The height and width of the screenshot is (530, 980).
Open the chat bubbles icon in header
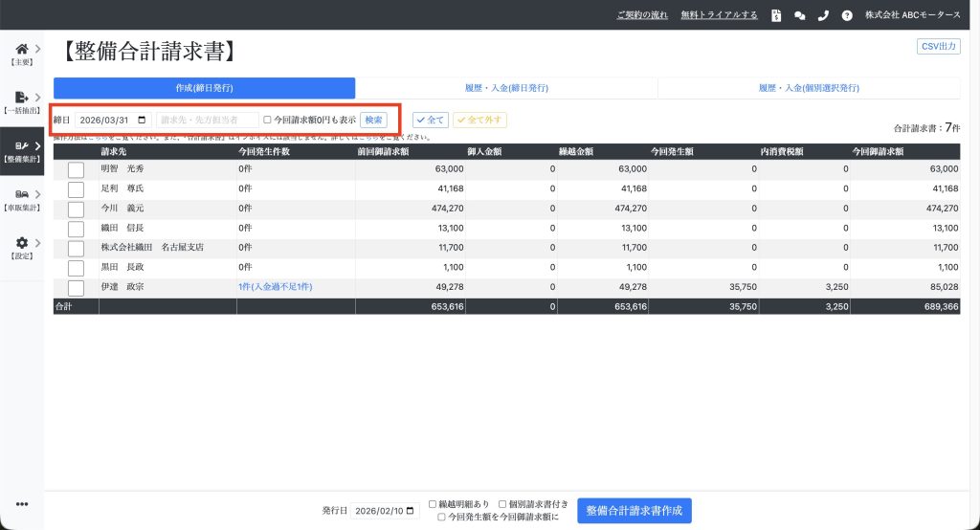pos(799,15)
